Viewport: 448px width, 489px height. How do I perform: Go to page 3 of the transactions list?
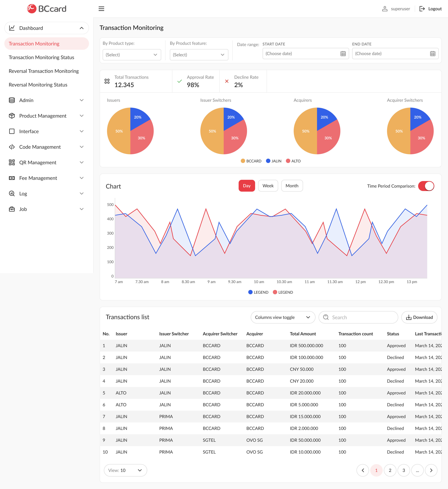(x=404, y=470)
